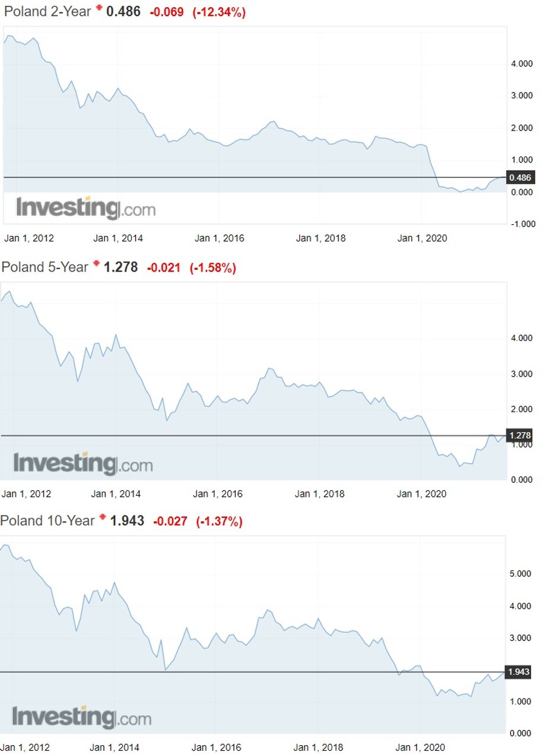Click the Investing.com logo in 10-Year chart
Screen dimensions: 546x756
point(82,717)
